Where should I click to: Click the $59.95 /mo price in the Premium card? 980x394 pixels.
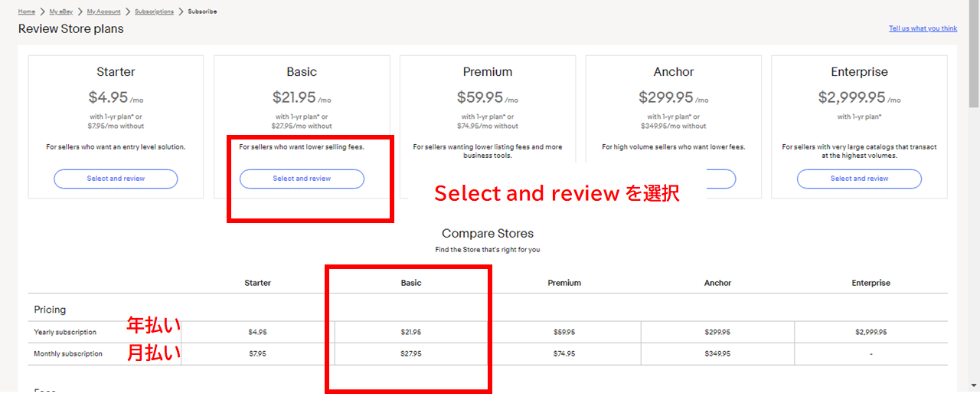coord(488,97)
